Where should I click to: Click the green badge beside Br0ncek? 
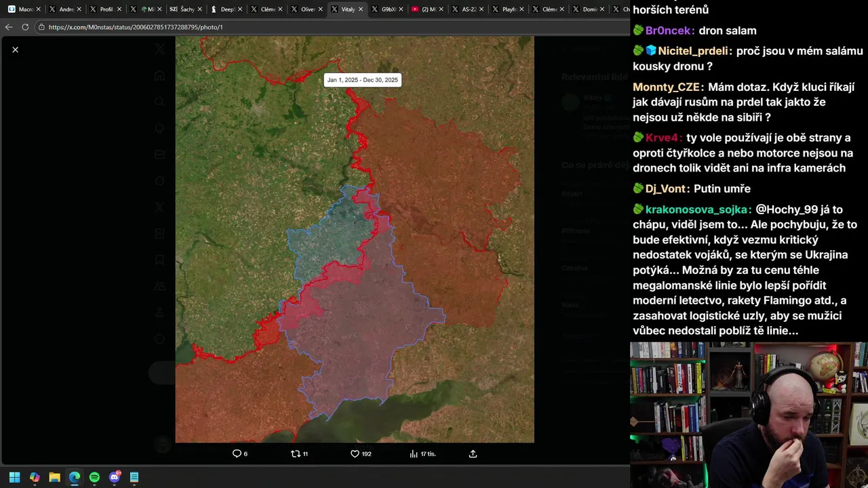(x=638, y=30)
